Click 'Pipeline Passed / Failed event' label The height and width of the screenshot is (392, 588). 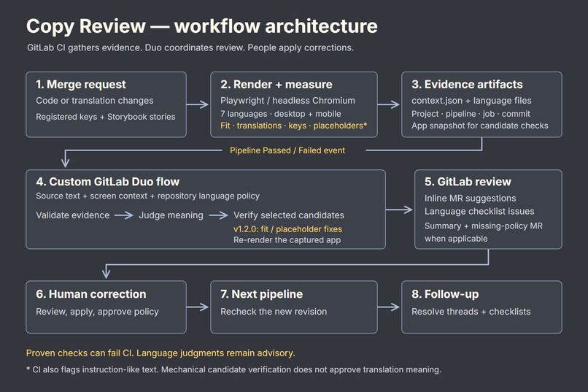[x=287, y=150]
